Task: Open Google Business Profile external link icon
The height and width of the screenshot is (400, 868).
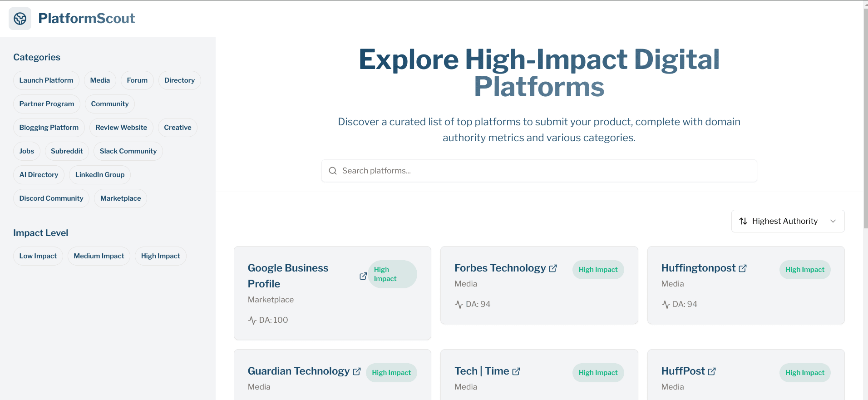Action: coord(363,276)
